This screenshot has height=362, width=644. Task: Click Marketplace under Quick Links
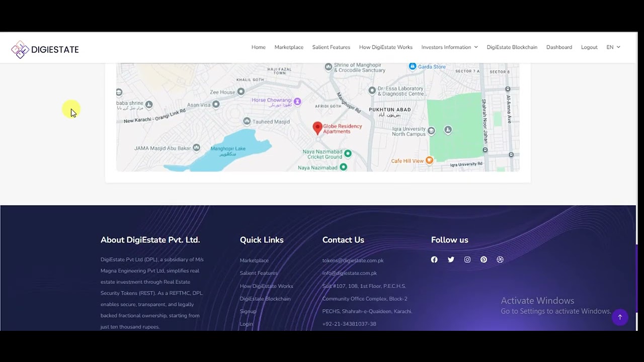254,260
